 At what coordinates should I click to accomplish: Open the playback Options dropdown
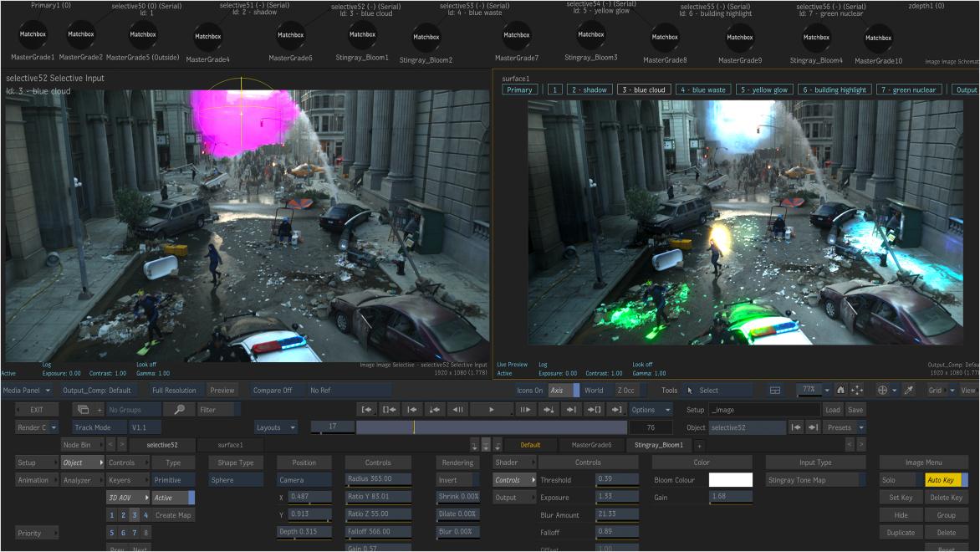pos(650,410)
